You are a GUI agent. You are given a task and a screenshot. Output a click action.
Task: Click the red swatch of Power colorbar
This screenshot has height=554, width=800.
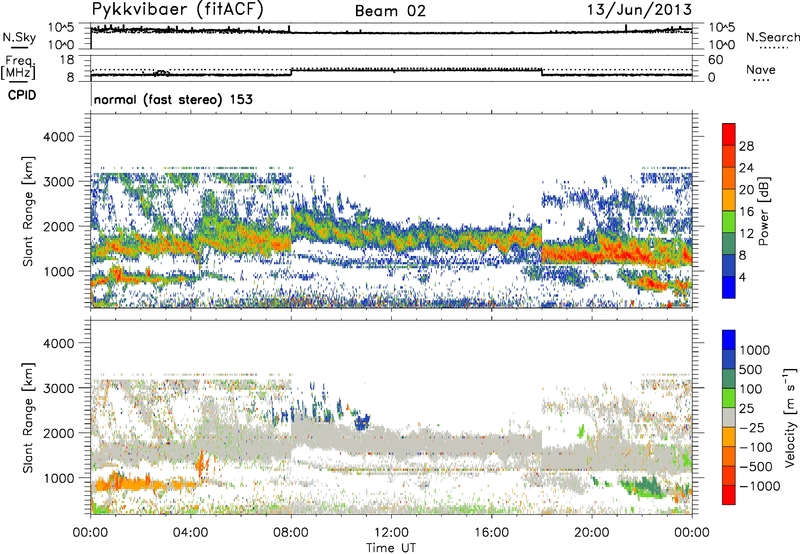click(729, 134)
